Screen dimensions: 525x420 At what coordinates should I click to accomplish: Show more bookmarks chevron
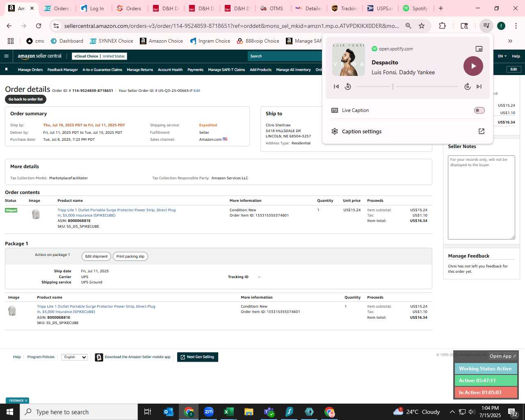[510, 41]
